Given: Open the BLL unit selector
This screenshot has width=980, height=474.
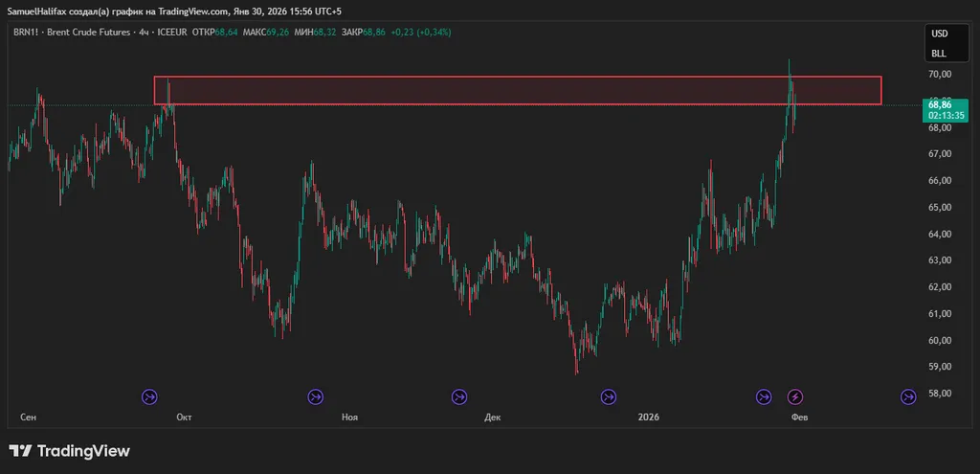Looking at the screenshot, I should click(939, 54).
